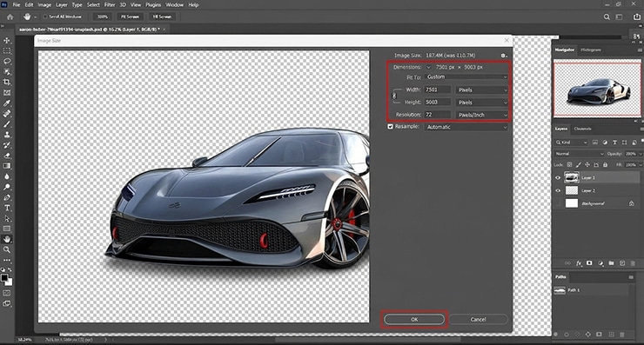Open Resolution units Pixels/Inch dropdown
The image size is (644, 345).
pos(482,115)
